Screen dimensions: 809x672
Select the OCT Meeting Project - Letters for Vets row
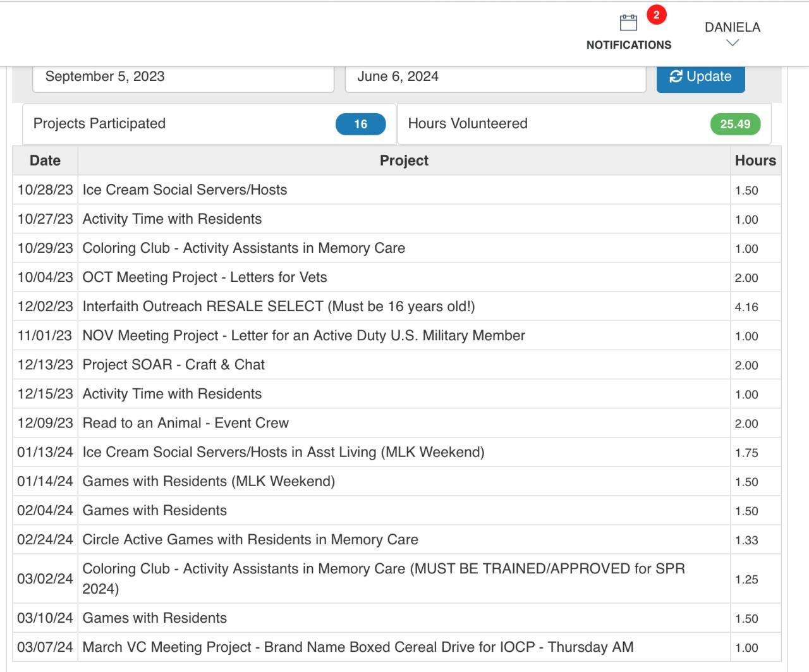pos(205,277)
